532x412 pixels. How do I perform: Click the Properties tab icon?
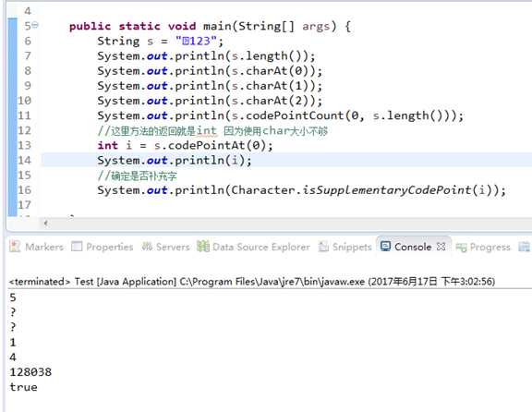pos(77,246)
